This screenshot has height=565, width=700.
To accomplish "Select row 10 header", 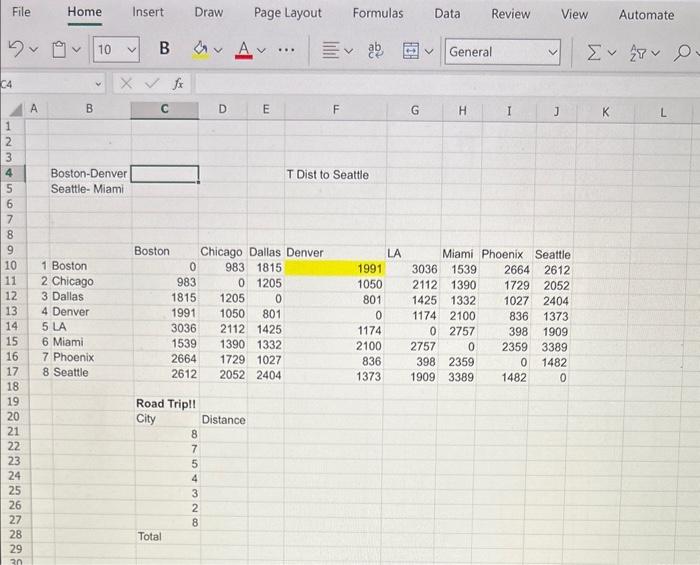I will click(11, 266).
